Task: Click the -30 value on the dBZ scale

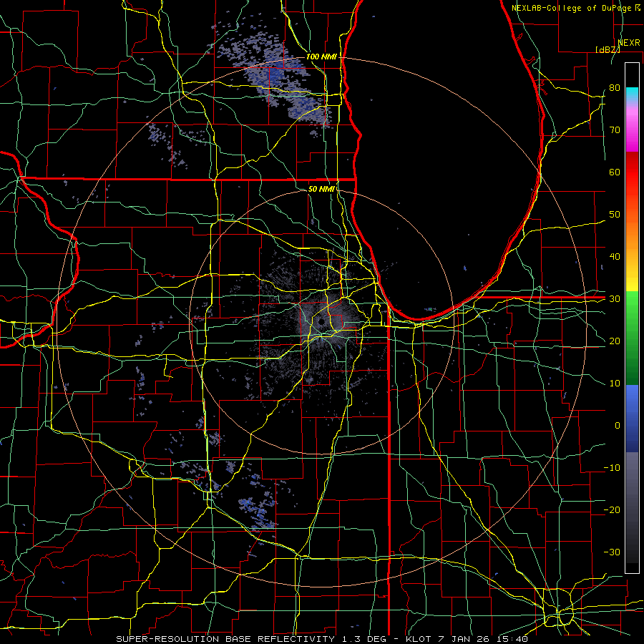Action: tap(612, 552)
